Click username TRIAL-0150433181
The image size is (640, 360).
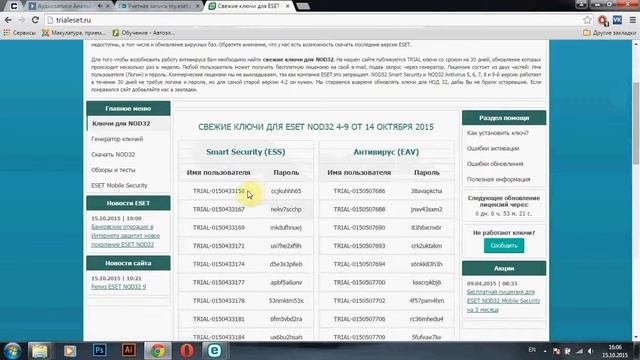219,319
